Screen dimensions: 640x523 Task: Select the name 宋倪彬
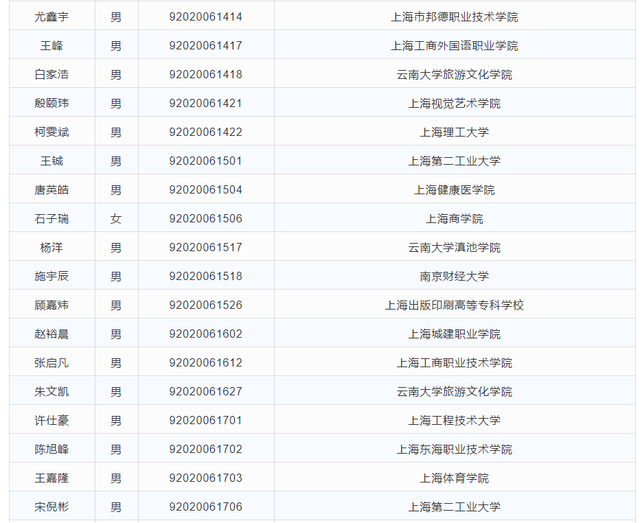[51, 507]
